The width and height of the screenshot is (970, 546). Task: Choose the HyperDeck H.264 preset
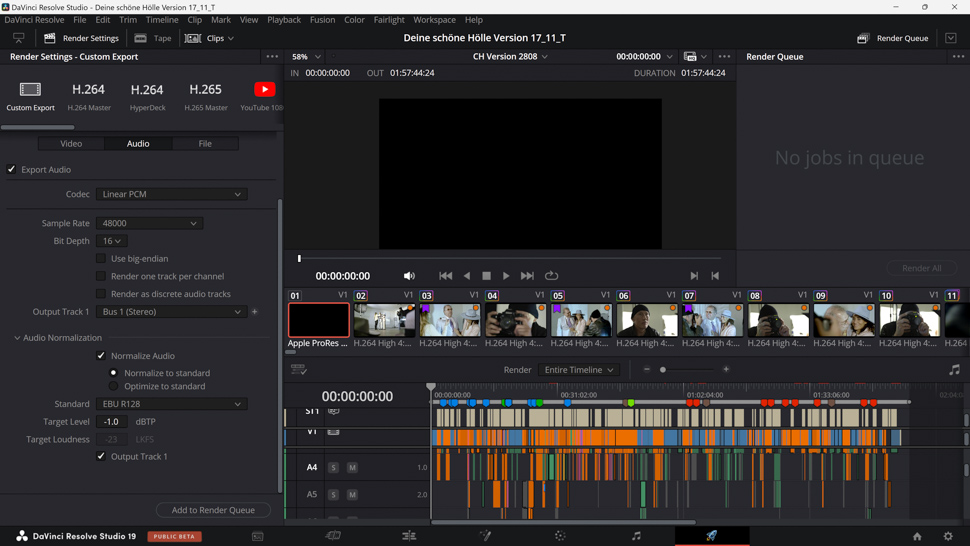click(x=147, y=96)
